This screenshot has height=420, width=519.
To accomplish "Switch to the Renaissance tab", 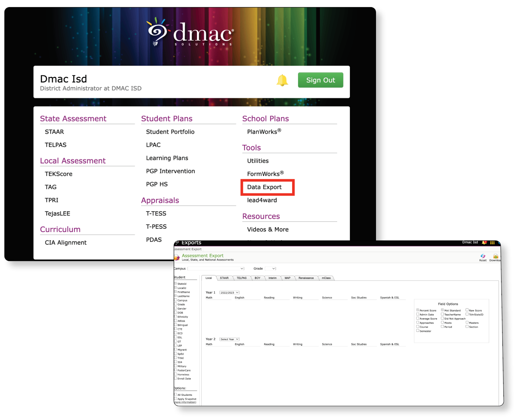I will (306, 278).
